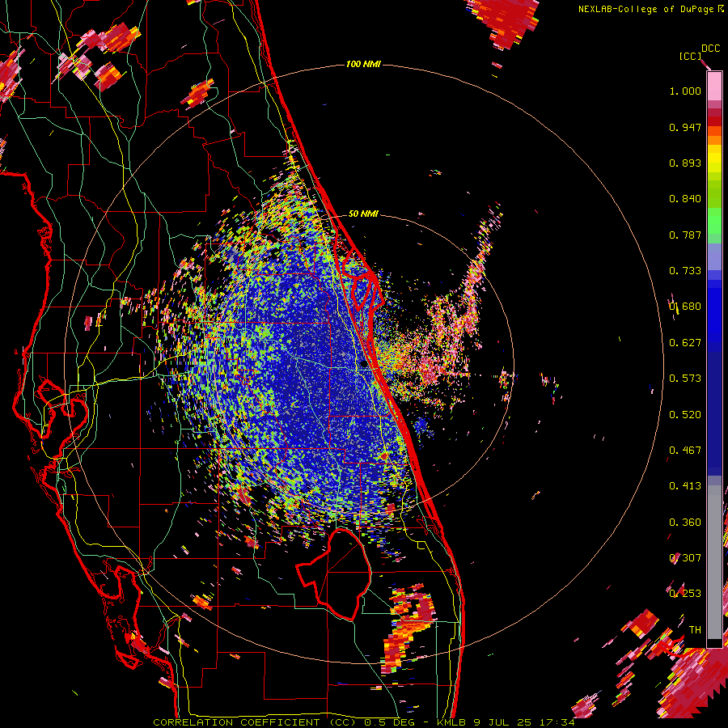Click the 0.360 scale value

pyautogui.click(x=685, y=523)
